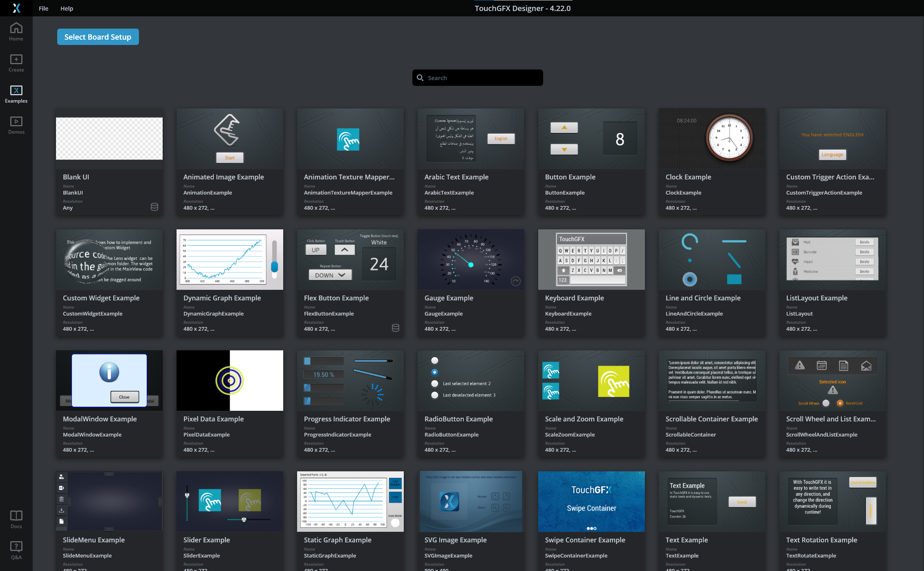Focus the Search input field
Viewport: 924px width, 571px height.
pos(478,78)
